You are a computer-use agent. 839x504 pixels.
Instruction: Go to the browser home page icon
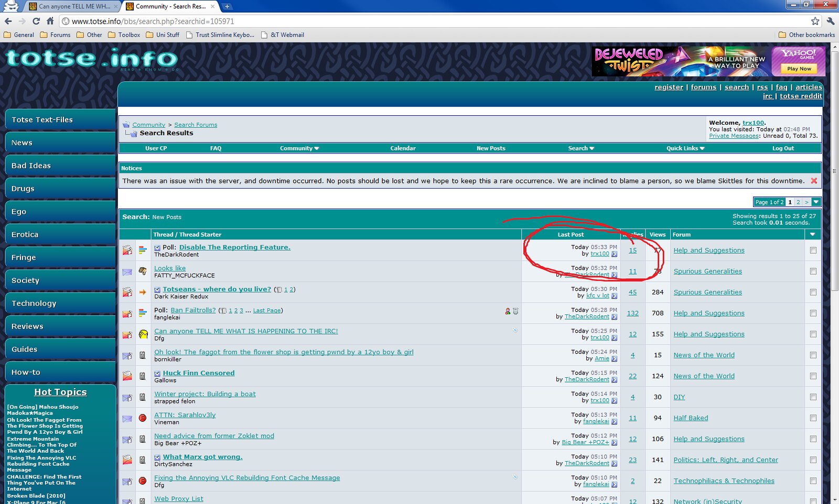point(50,21)
